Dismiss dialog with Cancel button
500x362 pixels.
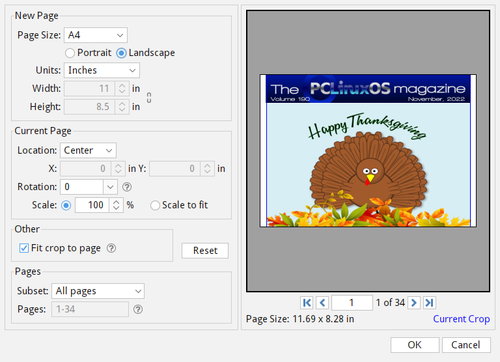466,345
